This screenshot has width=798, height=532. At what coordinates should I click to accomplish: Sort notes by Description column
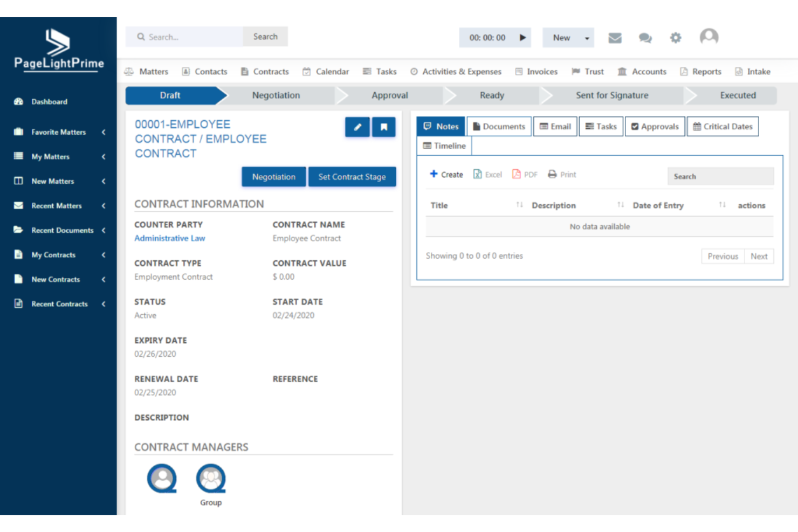pos(621,205)
